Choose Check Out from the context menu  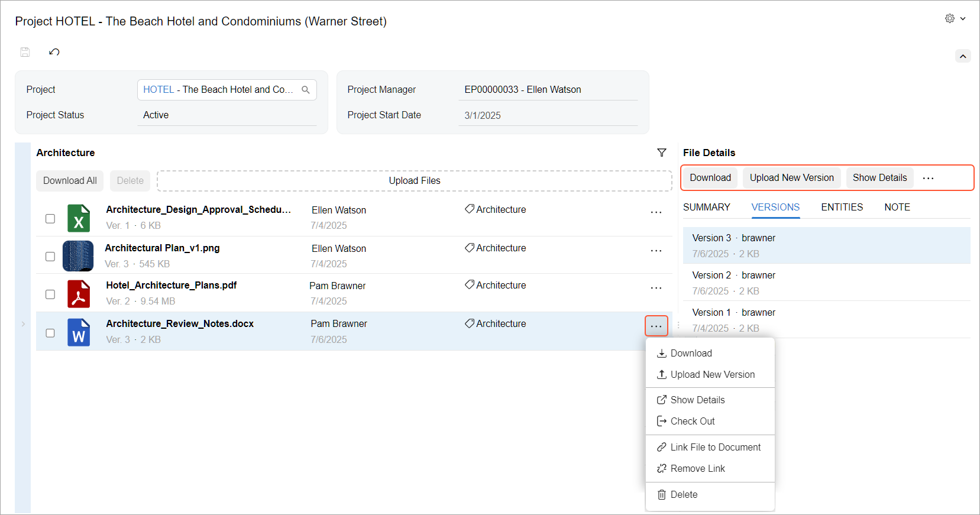pyautogui.click(x=692, y=421)
